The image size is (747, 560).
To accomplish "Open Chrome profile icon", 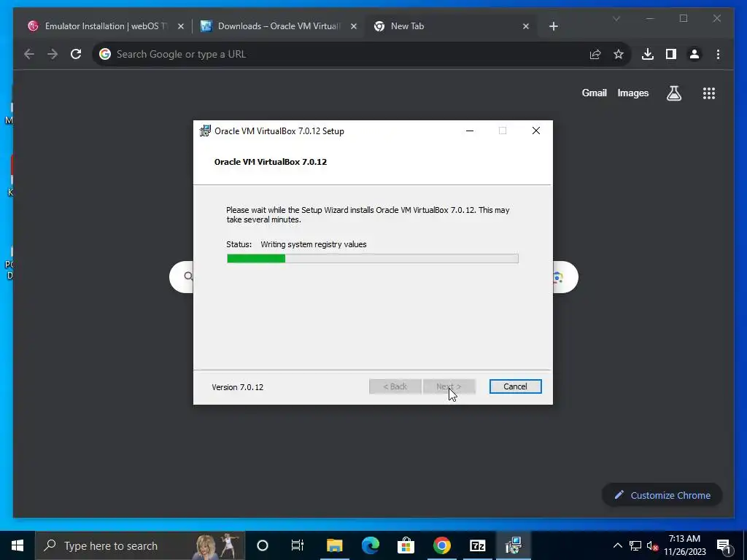I will point(694,54).
